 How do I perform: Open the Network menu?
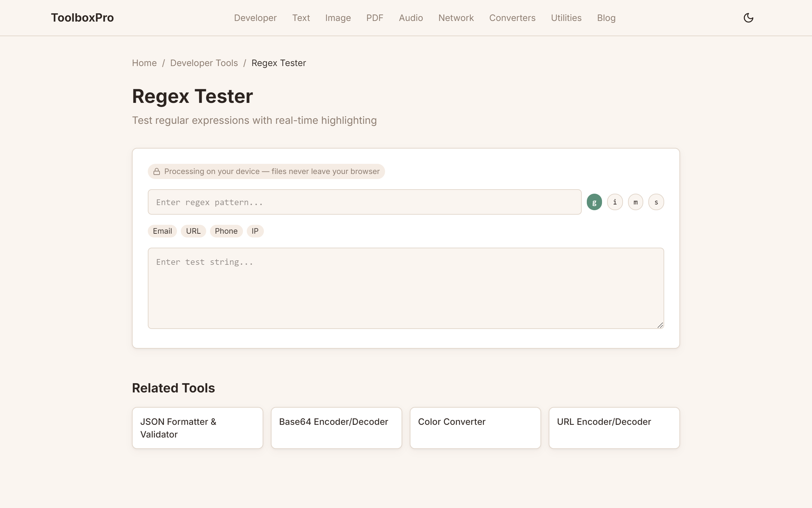(x=456, y=18)
